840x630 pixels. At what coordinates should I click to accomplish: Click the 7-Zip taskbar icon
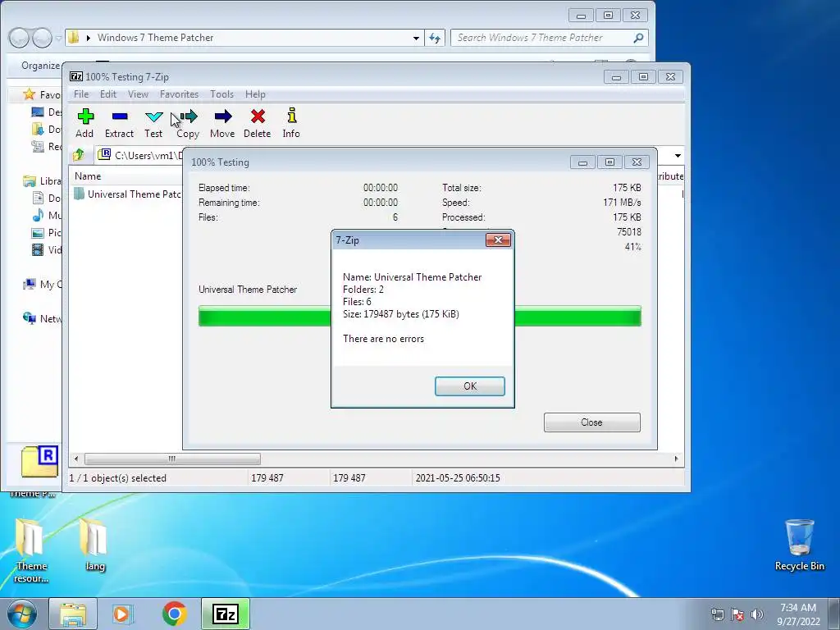(x=226, y=614)
